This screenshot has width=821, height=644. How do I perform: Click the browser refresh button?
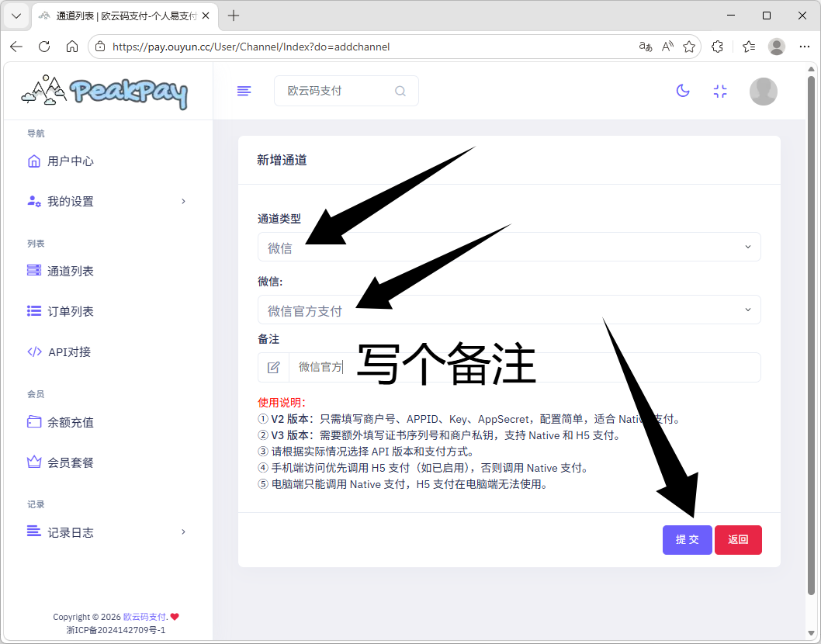(44, 47)
